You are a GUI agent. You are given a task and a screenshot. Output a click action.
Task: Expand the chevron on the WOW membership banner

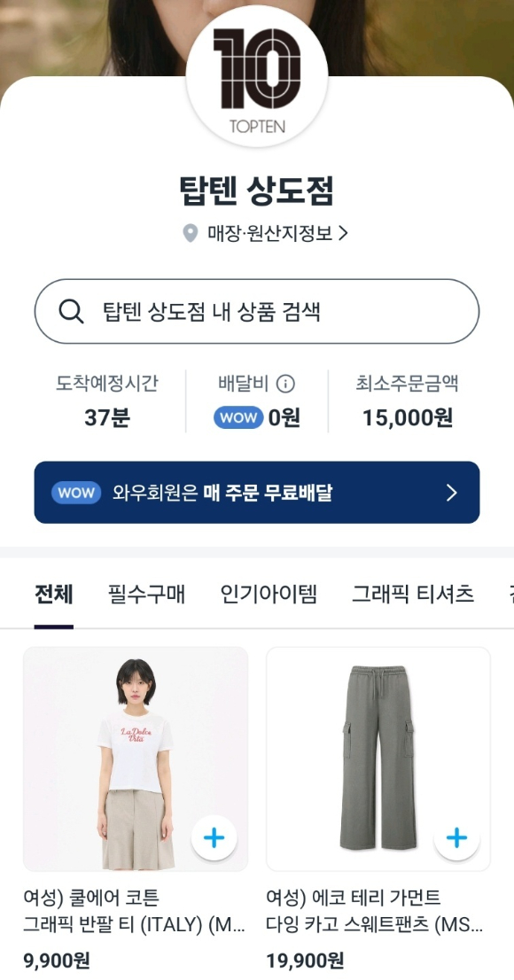point(451,493)
